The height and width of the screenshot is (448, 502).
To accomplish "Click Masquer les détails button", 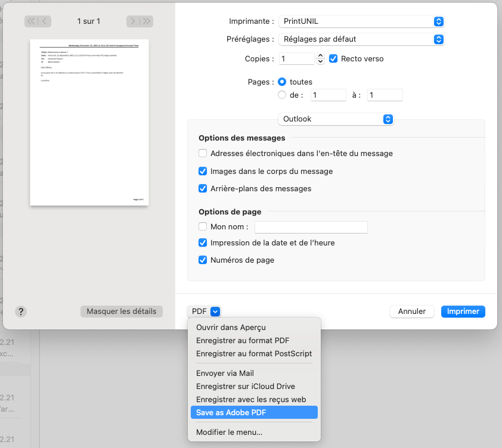I will (121, 311).
